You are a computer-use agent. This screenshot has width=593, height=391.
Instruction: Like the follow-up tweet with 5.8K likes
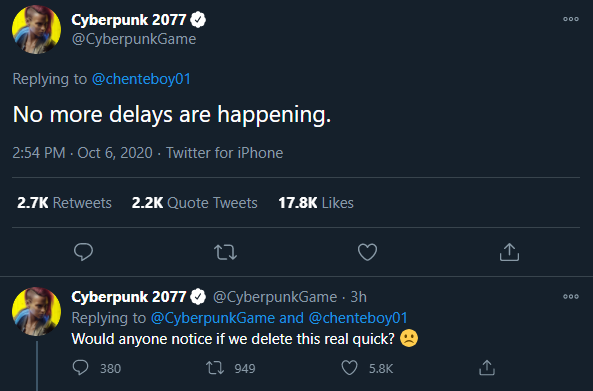(349, 368)
